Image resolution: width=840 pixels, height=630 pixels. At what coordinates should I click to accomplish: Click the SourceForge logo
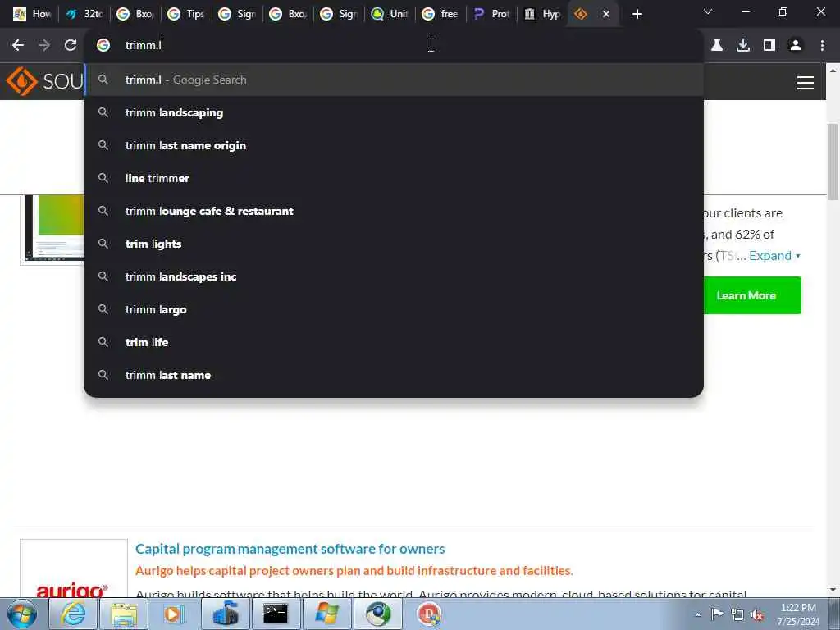point(44,81)
